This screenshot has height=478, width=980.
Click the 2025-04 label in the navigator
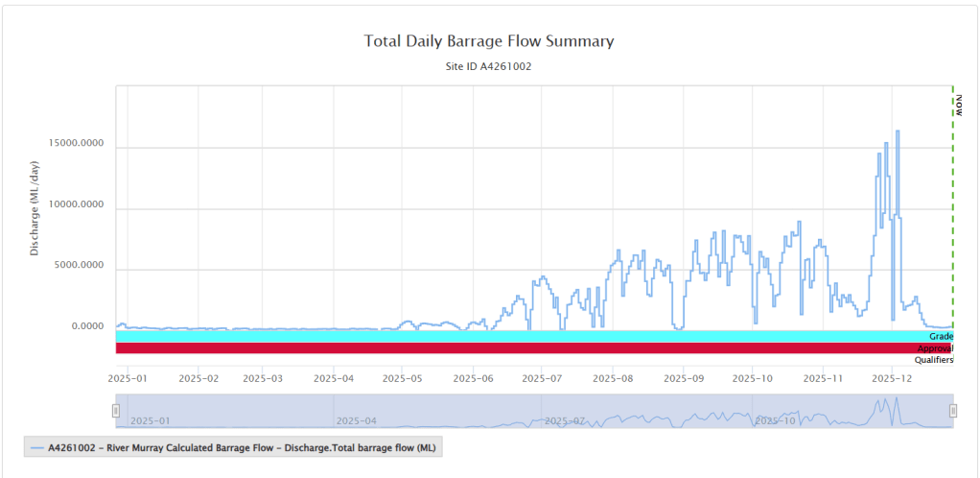point(355,420)
